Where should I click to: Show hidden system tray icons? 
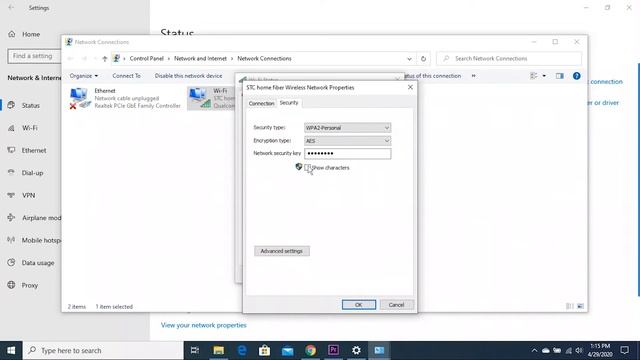pyautogui.click(x=534, y=351)
